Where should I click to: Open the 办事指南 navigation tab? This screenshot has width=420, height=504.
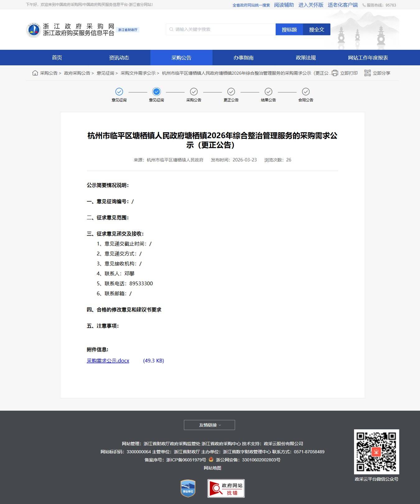(243, 58)
